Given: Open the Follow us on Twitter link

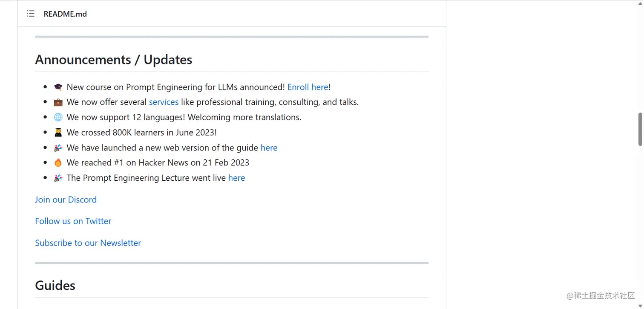Looking at the screenshot, I should (x=73, y=221).
